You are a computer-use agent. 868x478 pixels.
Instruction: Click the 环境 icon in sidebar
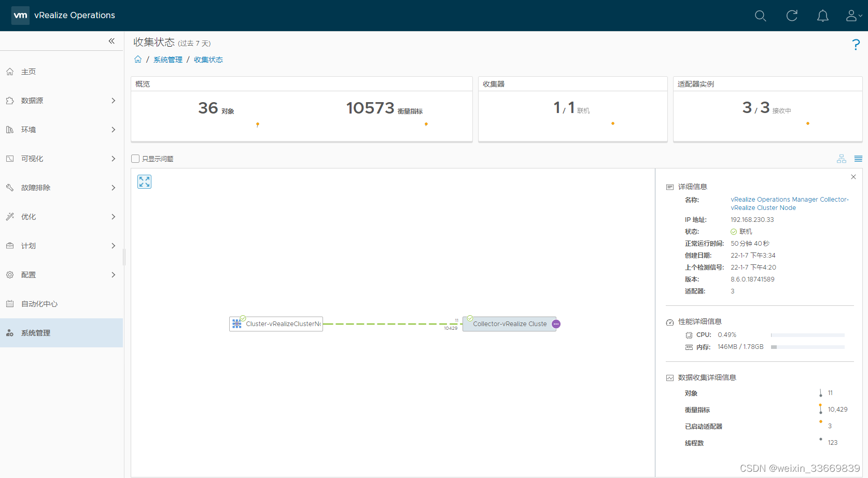coord(10,130)
